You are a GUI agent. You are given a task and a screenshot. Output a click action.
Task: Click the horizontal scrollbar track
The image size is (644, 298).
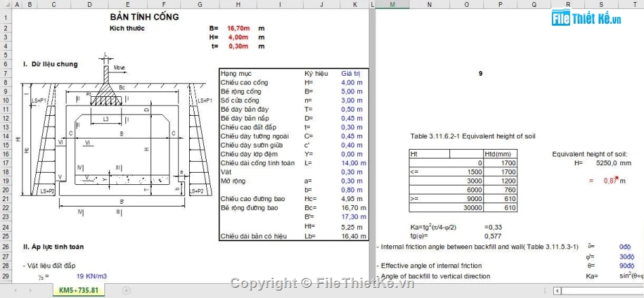(x=602, y=291)
